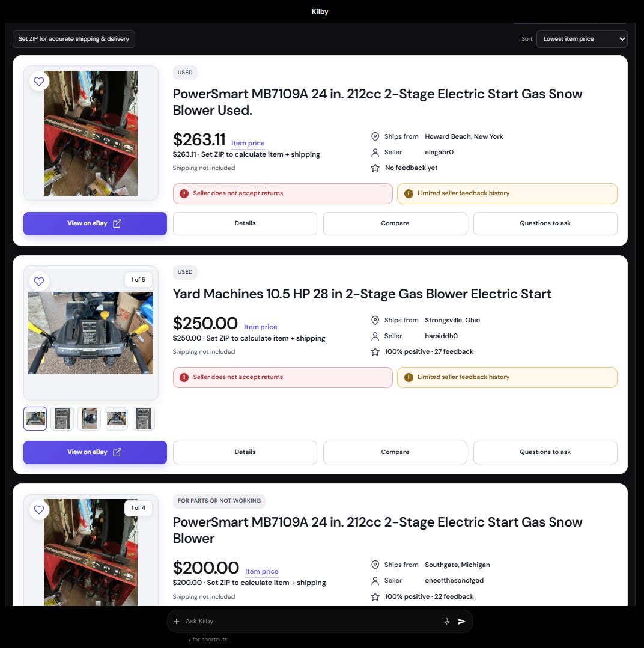Click location Strongsville, Ohio

(452, 320)
